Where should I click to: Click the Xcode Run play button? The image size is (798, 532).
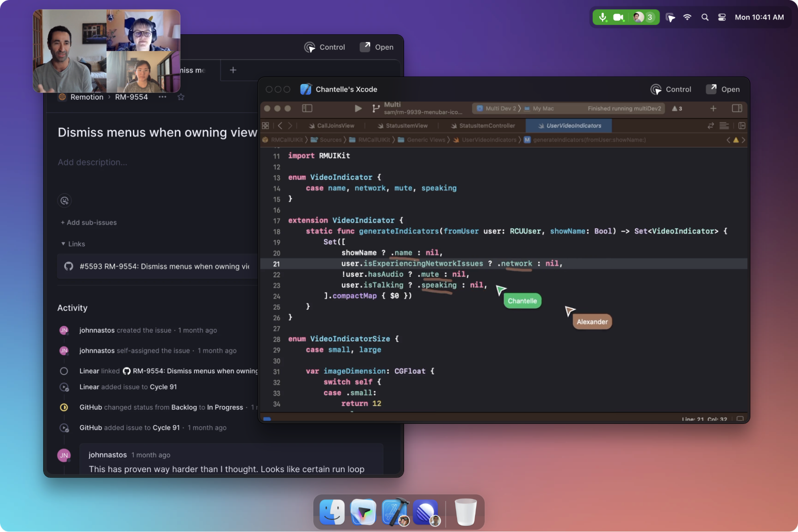pyautogui.click(x=358, y=108)
